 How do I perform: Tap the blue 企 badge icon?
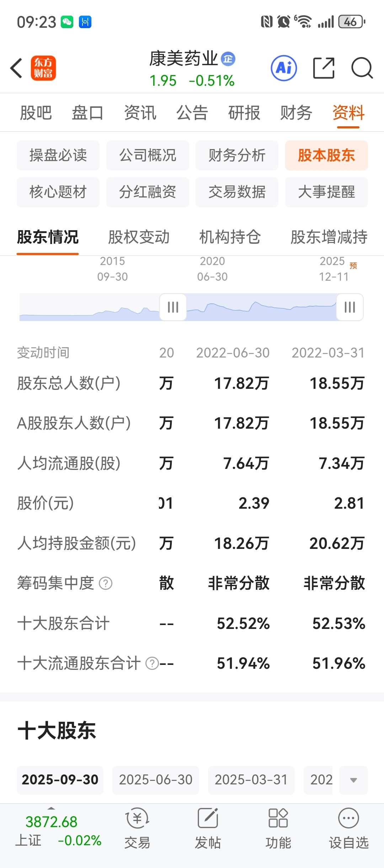(x=228, y=59)
